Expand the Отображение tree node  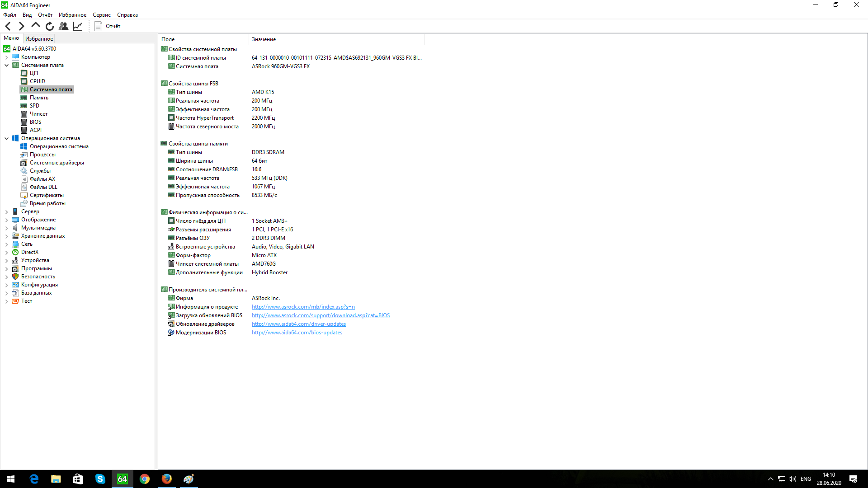coord(6,220)
